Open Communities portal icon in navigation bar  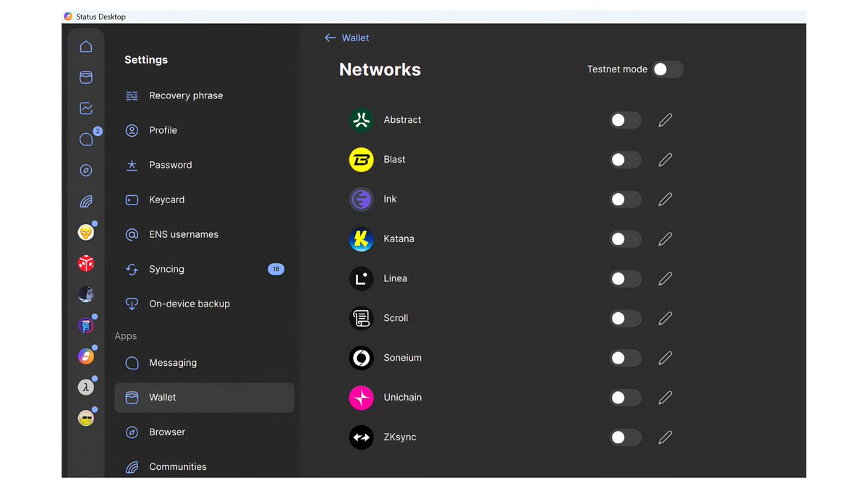click(86, 202)
